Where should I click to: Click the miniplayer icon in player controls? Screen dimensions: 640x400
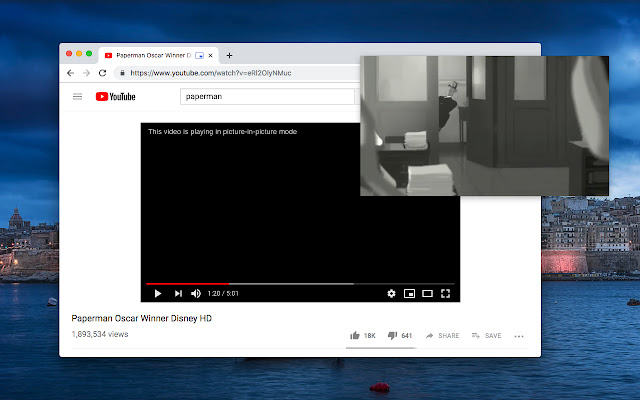pyautogui.click(x=409, y=293)
